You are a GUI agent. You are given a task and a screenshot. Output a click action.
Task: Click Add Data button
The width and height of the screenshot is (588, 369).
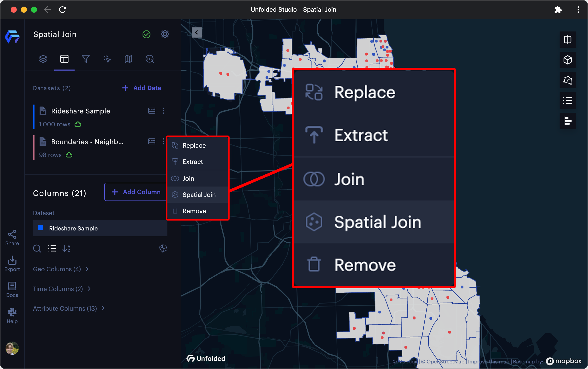[x=142, y=88]
